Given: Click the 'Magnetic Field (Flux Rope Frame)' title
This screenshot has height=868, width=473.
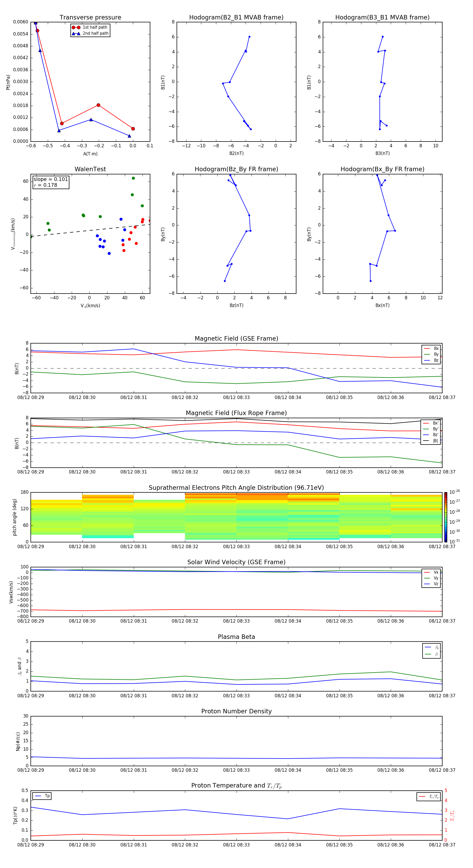Looking at the screenshot, I should [x=236, y=413].
